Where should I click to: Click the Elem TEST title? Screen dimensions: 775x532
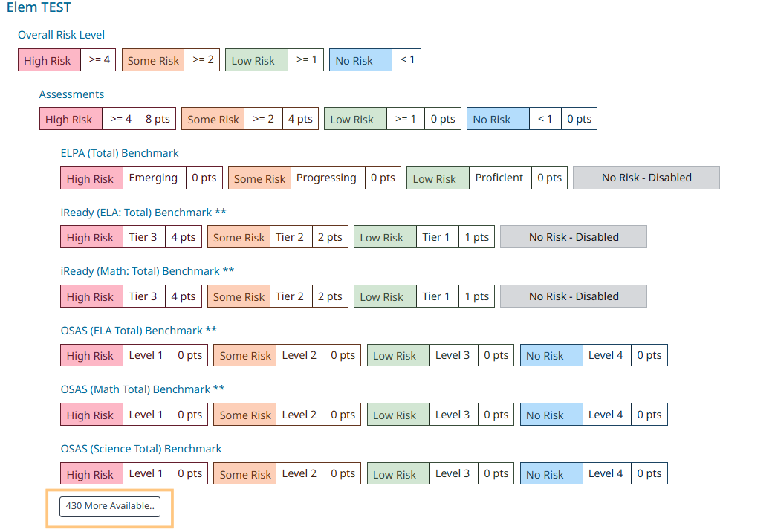click(x=39, y=9)
